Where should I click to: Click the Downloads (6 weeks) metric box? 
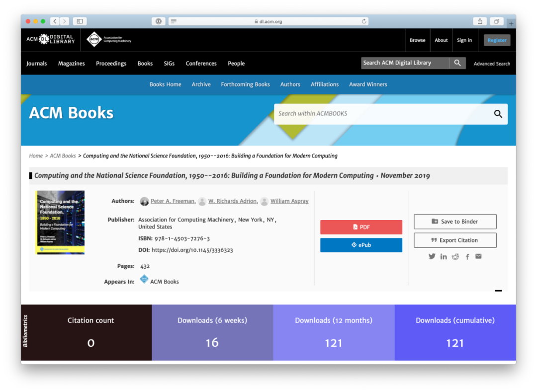click(x=212, y=332)
